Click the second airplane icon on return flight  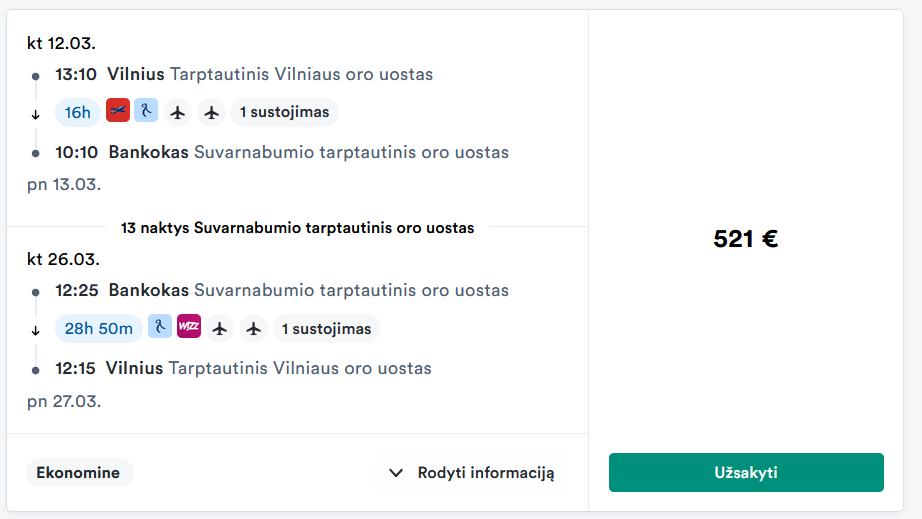(253, 328)
